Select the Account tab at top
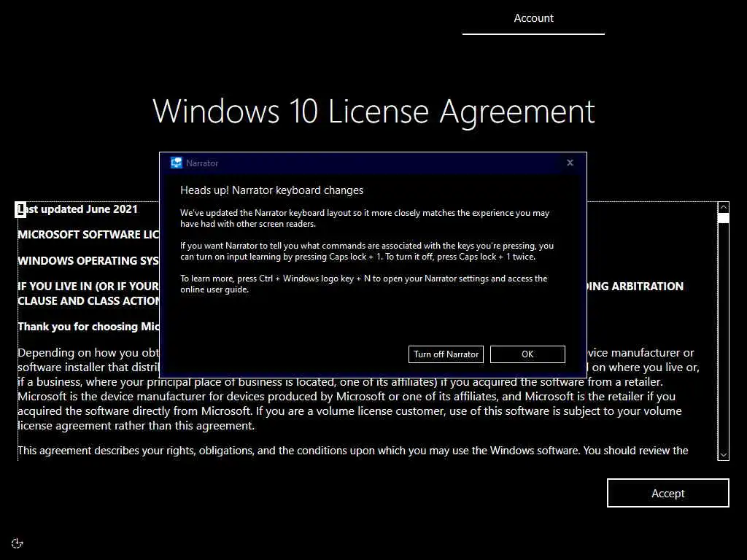This screenshot has height=560, width=747. pyautogui.click(x=533, y=18)
